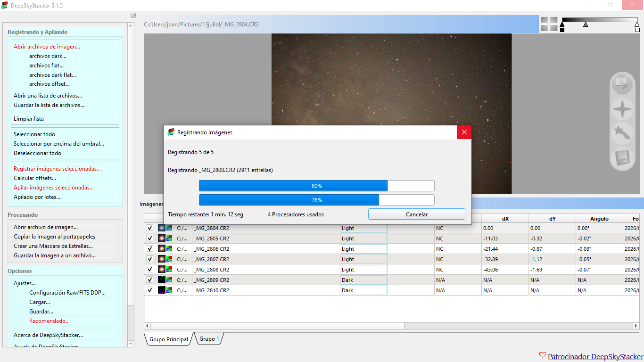Open archivos dark... option
The width and height of the screenshot is (644, 362).
(48, 56)
